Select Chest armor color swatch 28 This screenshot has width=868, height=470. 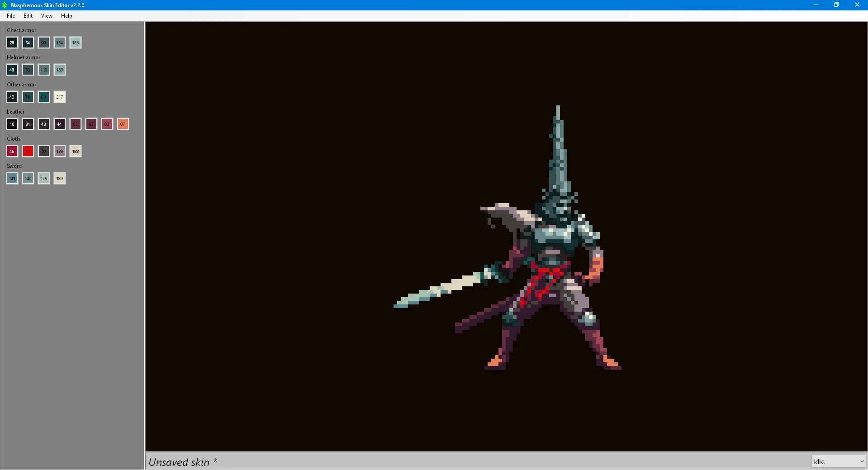[x=12, y=43]
